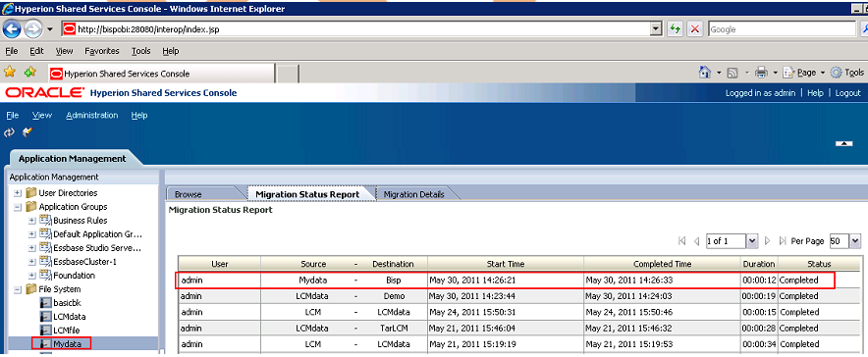Go to first page of report

pos(681,241)
